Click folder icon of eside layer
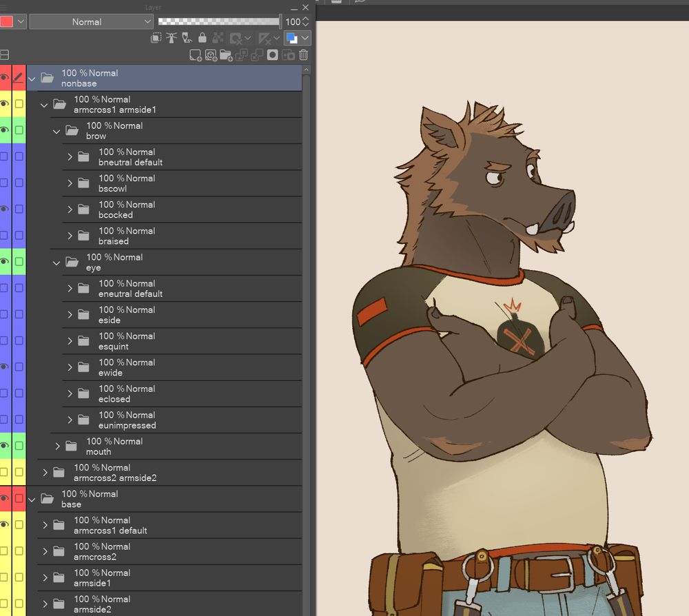 click(83, 315)
